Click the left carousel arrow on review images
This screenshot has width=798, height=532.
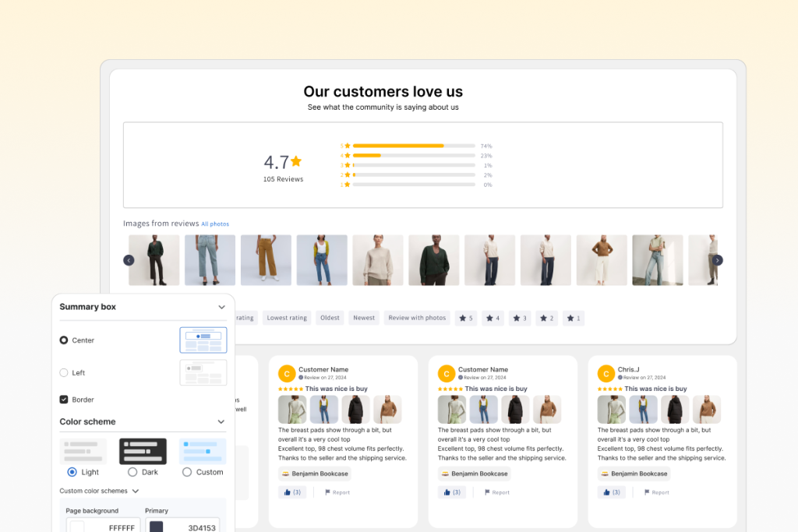point(129,260)
